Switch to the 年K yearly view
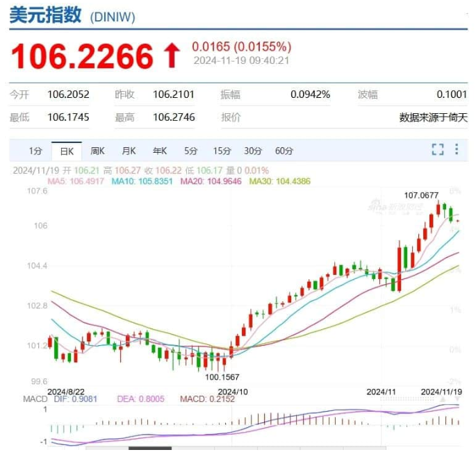This screenshot has width=476, height=459. click(160, 151)
